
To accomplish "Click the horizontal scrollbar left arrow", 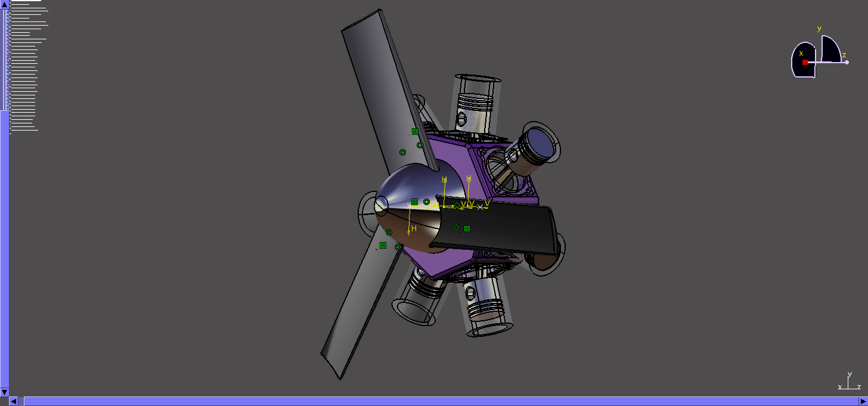I will (13, 401).
